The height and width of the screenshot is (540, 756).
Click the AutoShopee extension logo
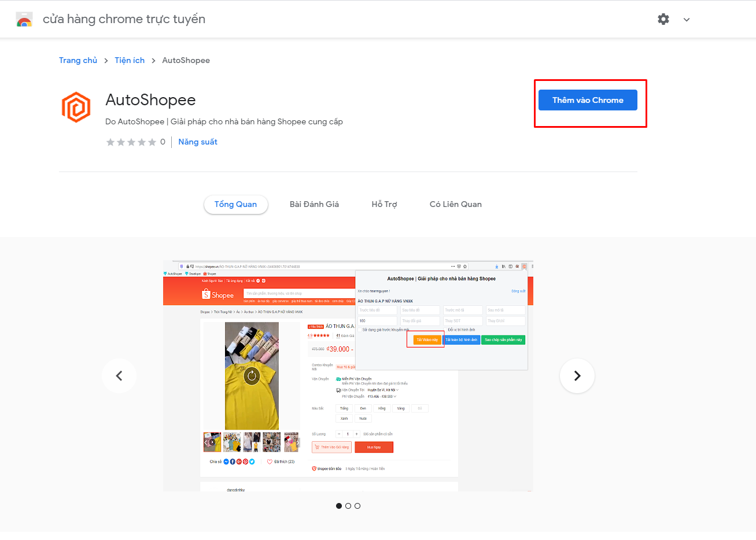point(76,108)
